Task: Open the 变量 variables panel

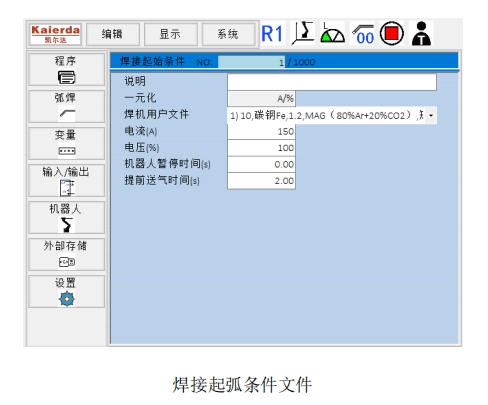Action: click(66, 143)
